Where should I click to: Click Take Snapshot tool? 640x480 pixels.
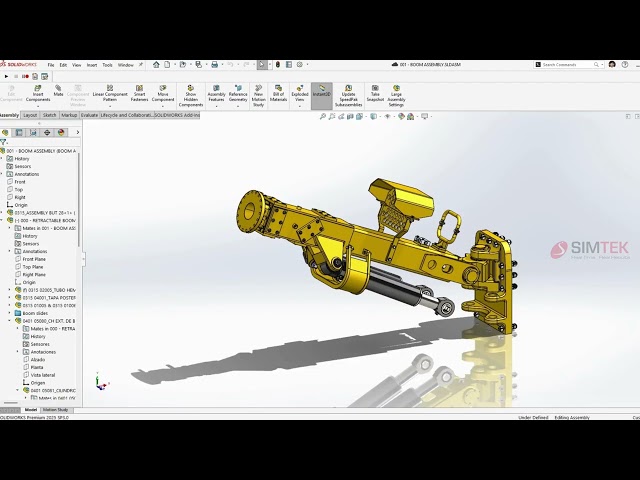pos(375,93)
